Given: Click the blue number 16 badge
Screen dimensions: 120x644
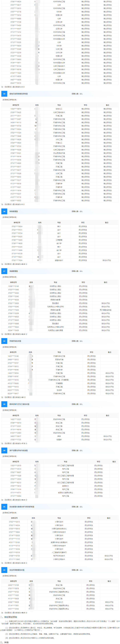Looking at the screenshot, I should tap(4, 211).
